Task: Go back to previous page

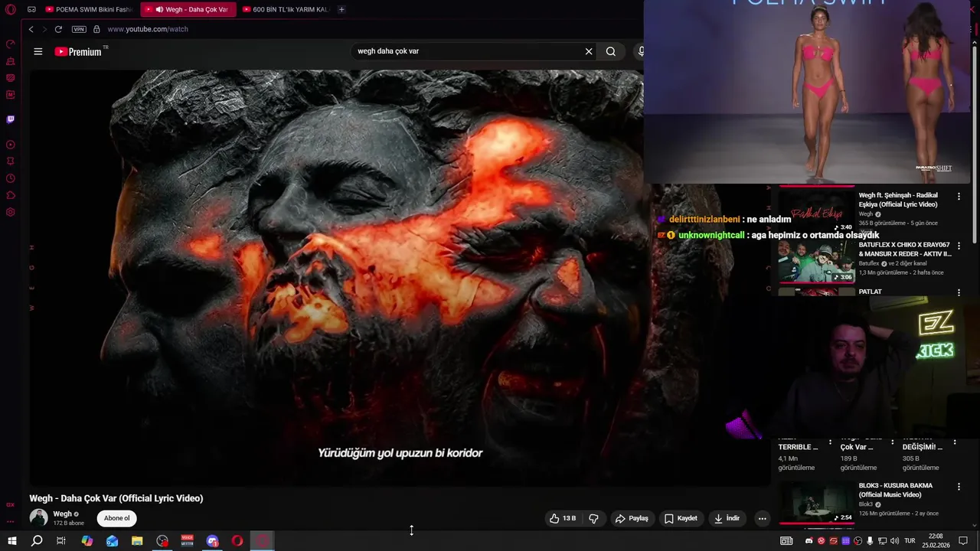Action: click(31, 29)
